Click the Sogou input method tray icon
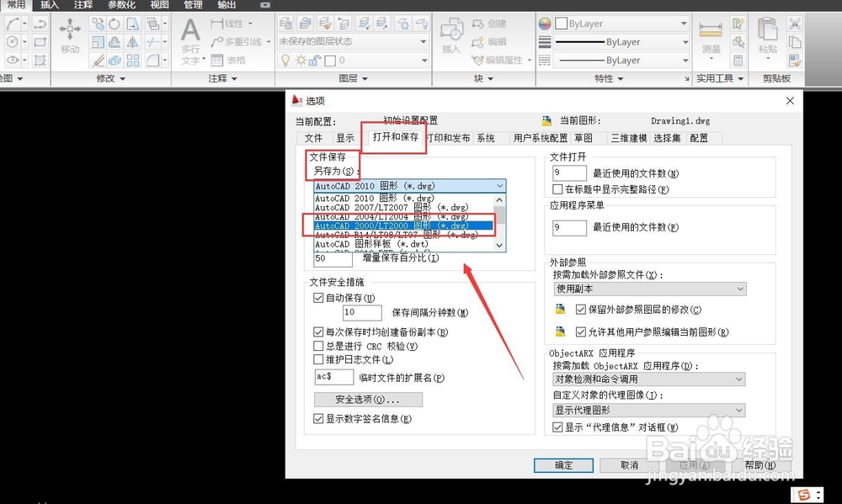 804,495
